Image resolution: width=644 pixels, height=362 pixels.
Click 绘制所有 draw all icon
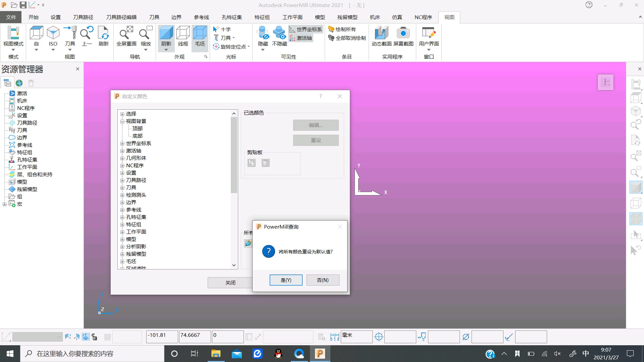click(342, 29)
